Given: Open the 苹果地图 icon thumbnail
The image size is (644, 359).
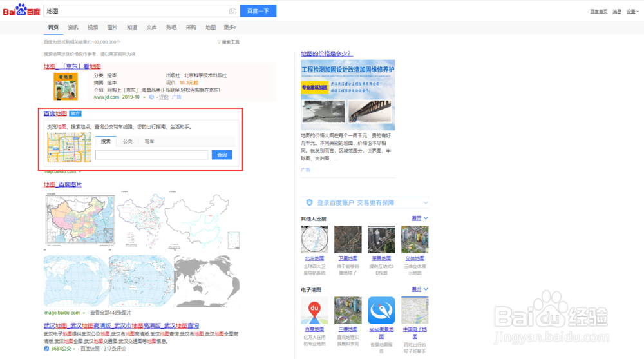Looking at the screenshot, I should [x=381, y=239].
